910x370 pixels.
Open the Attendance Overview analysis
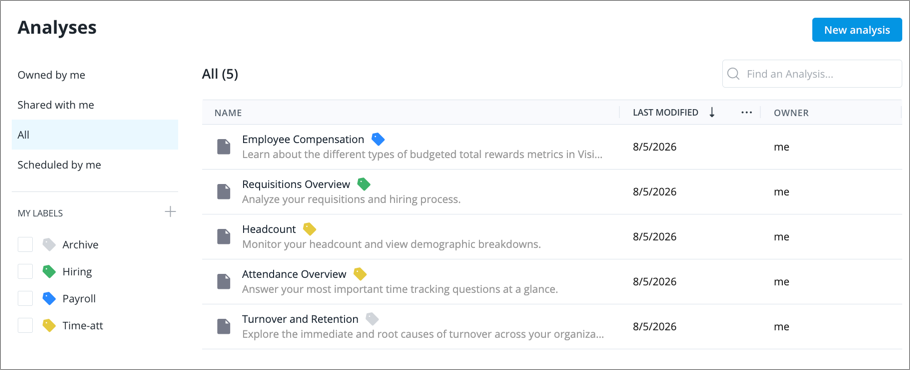tap(294, 274)
